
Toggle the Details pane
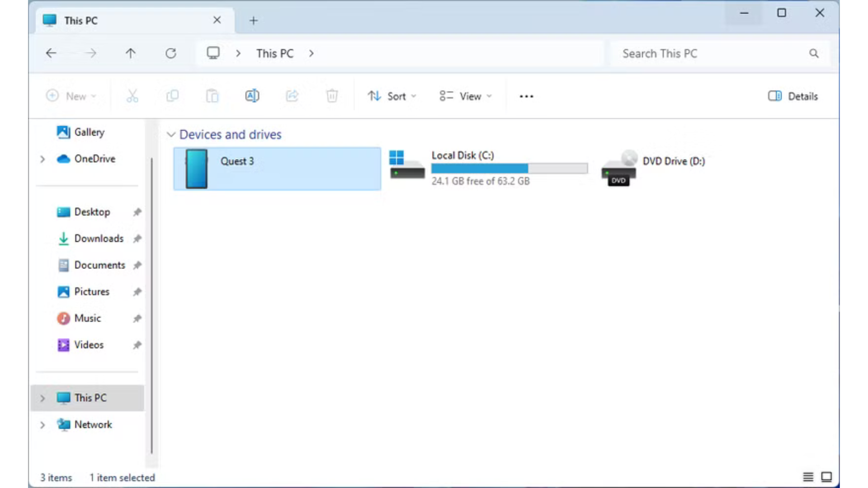point(793,96)
